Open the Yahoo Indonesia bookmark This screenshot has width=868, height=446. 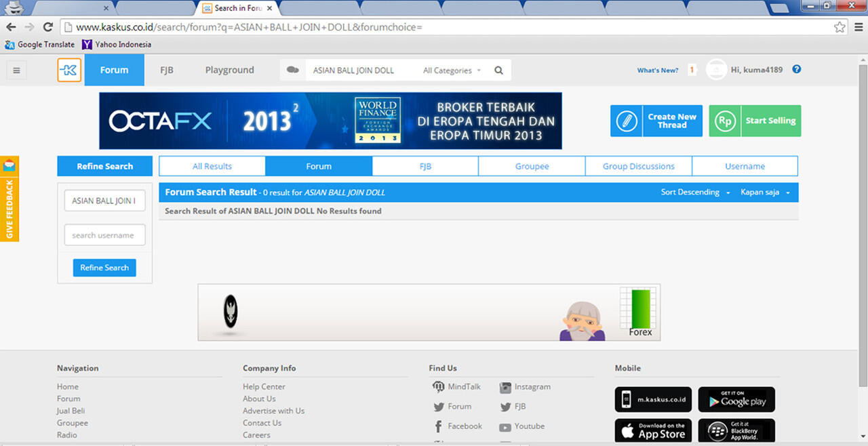point(117,44)
